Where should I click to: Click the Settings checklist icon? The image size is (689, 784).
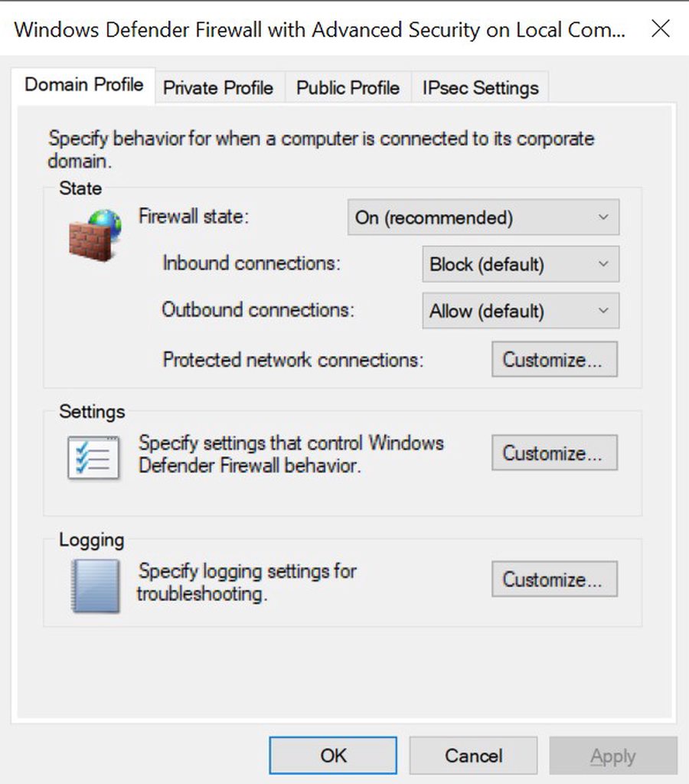(94, 458)
